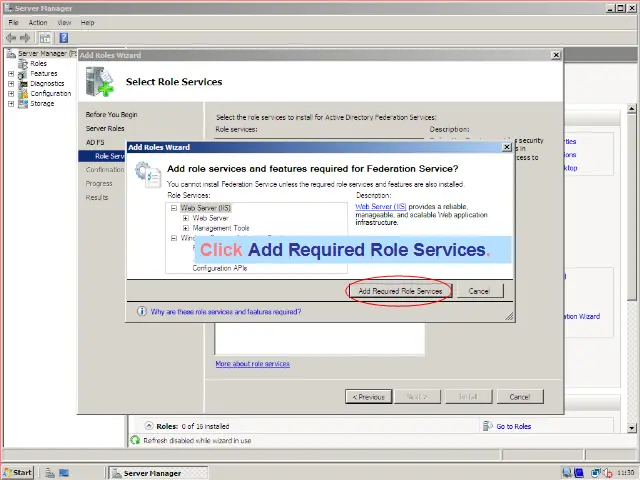This screenshot has width=640, height=480.
Task: Click the forward arrow toolbar icon
Action: 25,37
